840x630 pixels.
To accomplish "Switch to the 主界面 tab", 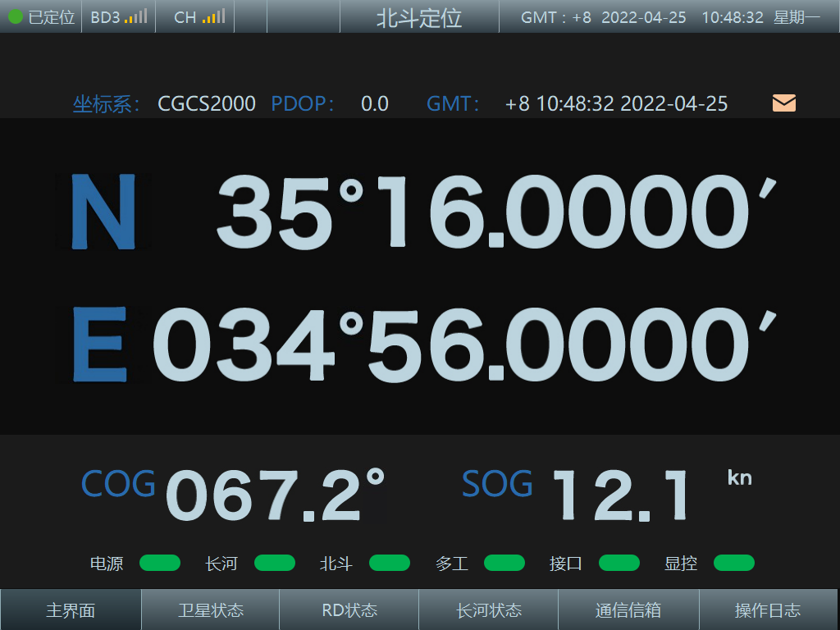I will (x=71, y=609).
